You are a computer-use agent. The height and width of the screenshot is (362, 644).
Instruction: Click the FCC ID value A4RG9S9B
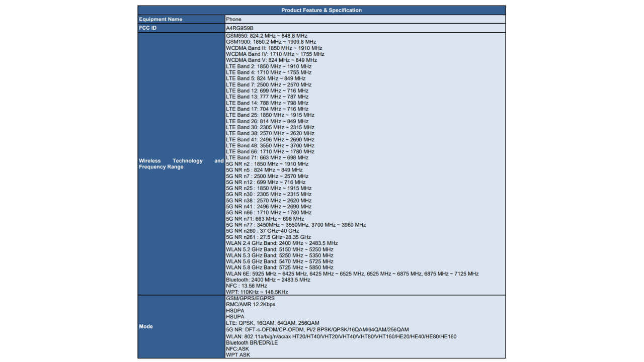point(239,28)
